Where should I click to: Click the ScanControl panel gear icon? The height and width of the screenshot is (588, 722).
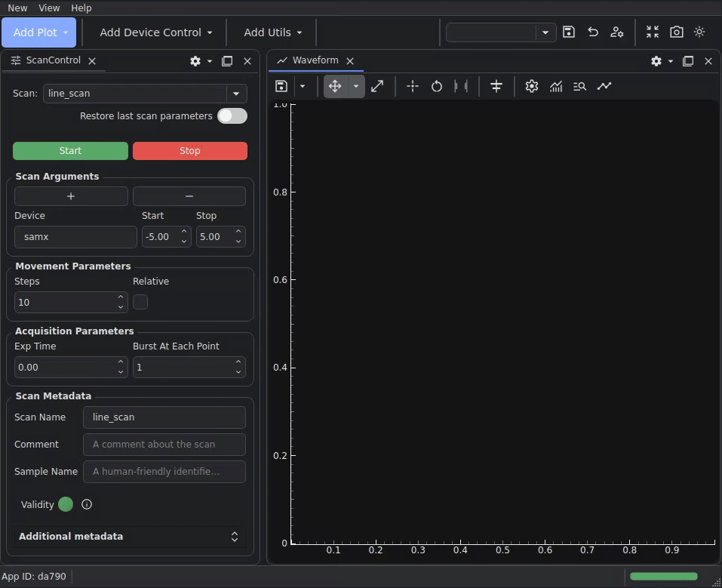click(x=195, y=61)
